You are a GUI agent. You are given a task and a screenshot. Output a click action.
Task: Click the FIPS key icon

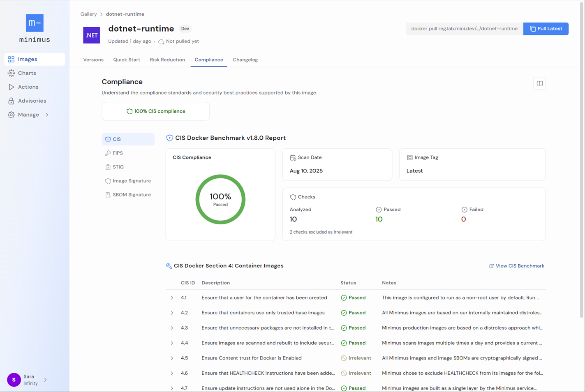tap(108, 153)
